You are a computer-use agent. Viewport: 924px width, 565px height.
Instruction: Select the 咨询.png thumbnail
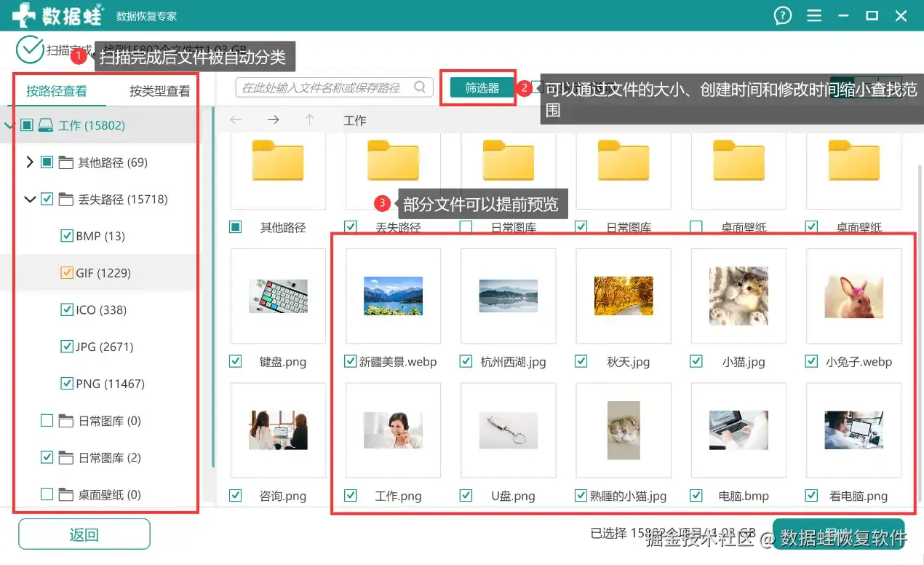pos(278,430)
